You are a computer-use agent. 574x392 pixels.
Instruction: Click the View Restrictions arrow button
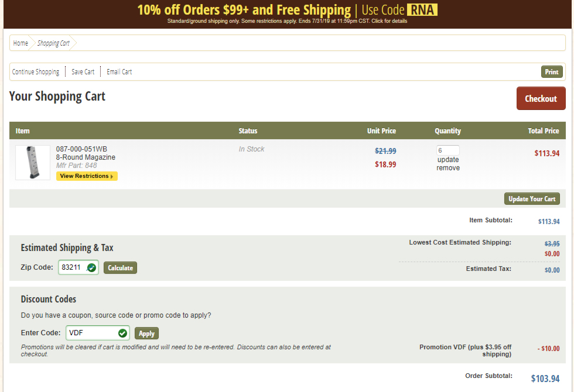coord(87,176)
